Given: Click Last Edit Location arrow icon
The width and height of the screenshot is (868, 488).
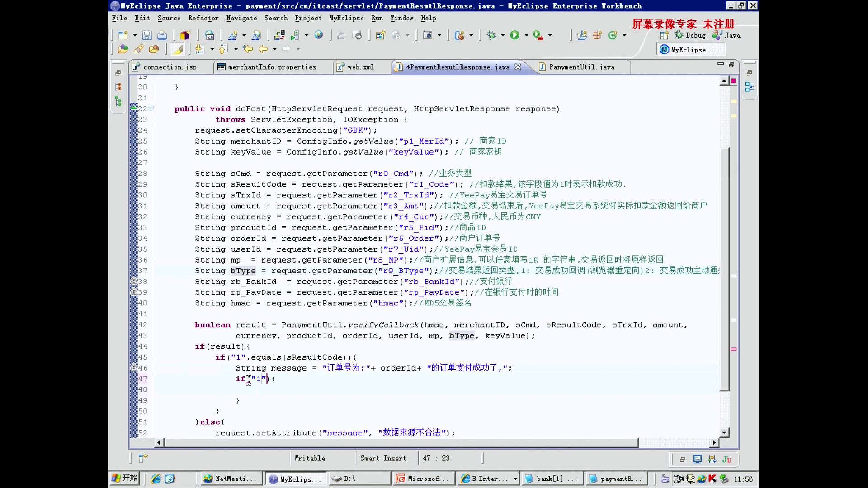Looking at the screenshot, I should 247,49.
